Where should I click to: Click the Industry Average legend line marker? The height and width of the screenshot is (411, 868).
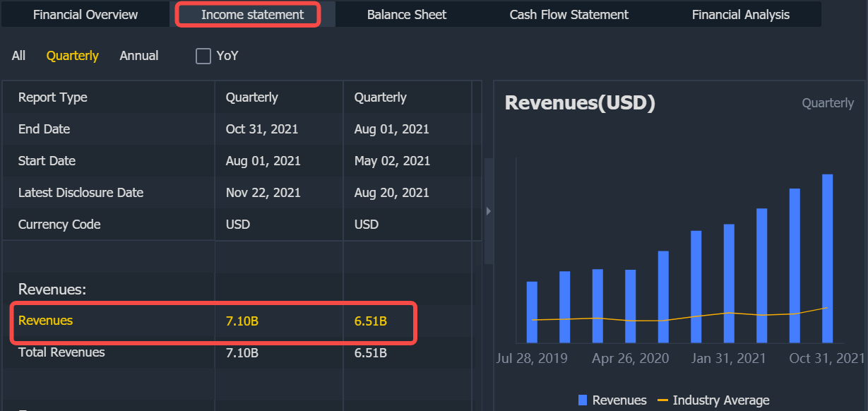point(662,400)
